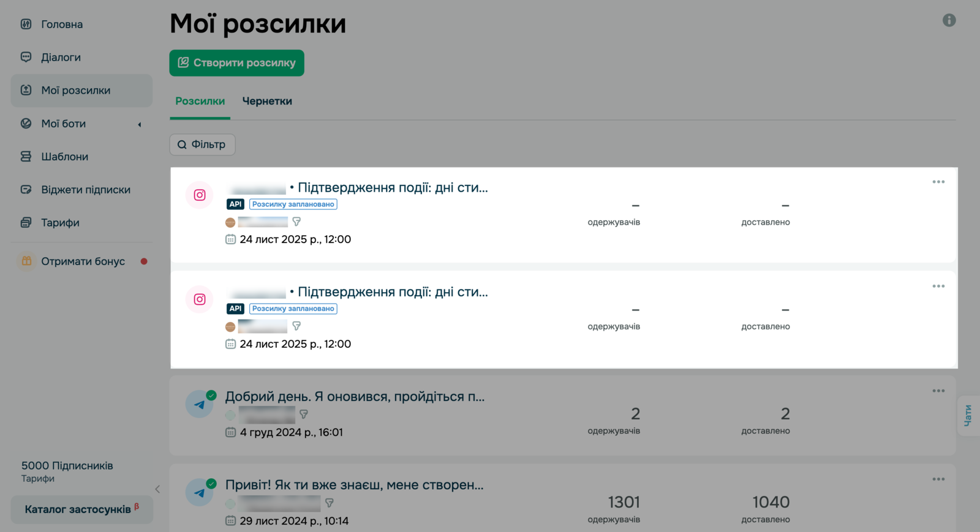This screenshot has height=532, width=980.
Task: Click the Головна dashboard icon
Action: [x=26, y=24]
